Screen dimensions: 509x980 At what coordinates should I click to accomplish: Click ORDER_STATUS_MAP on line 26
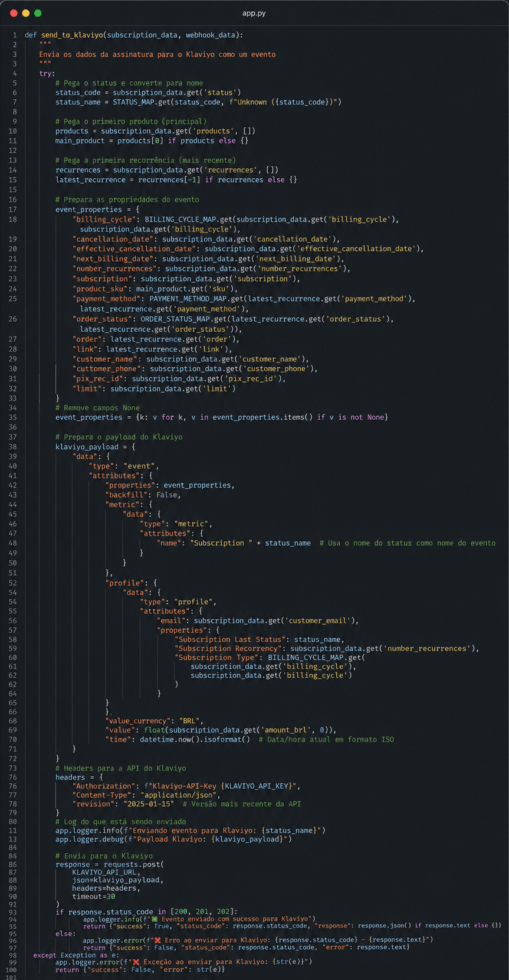pyautogui.click(x=176, y=319)
